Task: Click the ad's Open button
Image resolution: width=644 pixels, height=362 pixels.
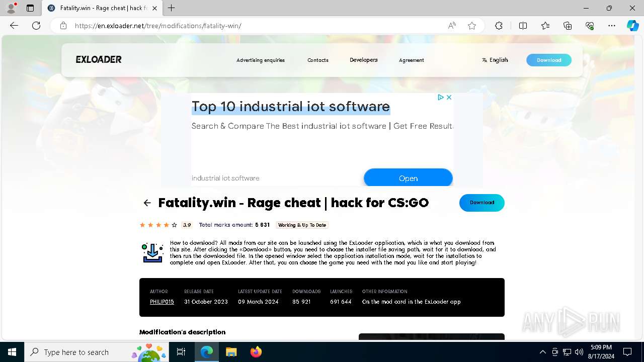Action: pos(408,178)
